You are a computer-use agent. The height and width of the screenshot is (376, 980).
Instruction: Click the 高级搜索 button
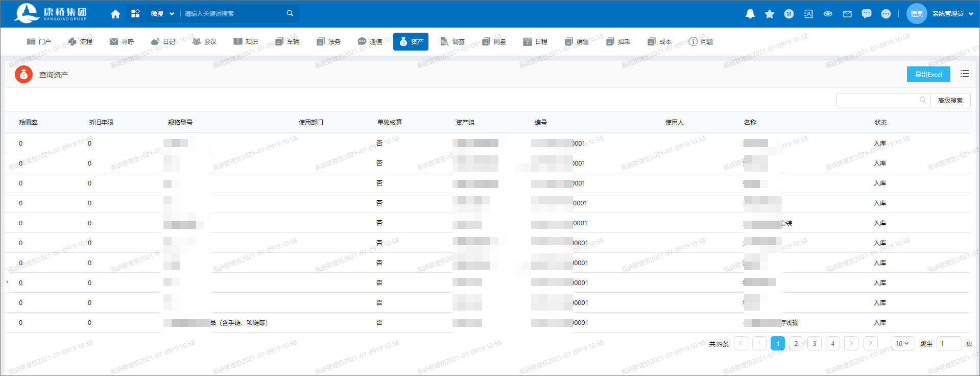pyautogui.click(x=950, y=100)
